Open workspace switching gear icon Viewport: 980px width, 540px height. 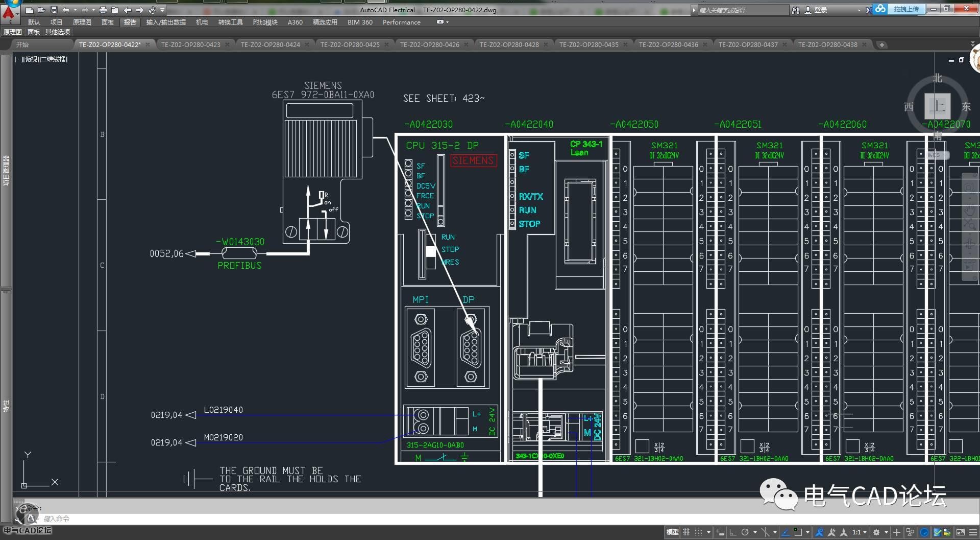876,532
